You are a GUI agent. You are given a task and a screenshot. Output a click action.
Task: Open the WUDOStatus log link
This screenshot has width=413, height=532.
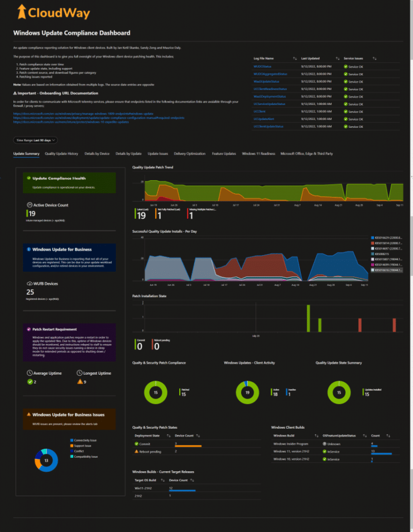pos(262,66)
